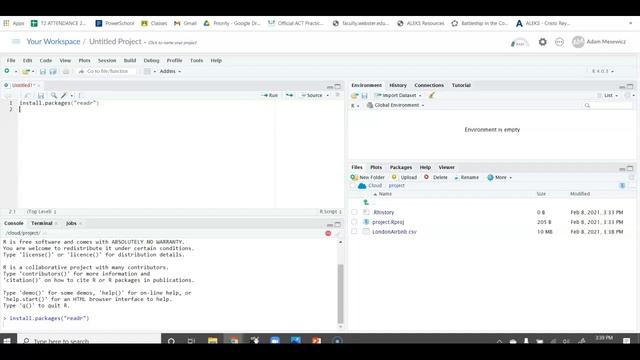Check the .Rhistory file checkbox
This screenshot has width=640, height=360.
354,212
